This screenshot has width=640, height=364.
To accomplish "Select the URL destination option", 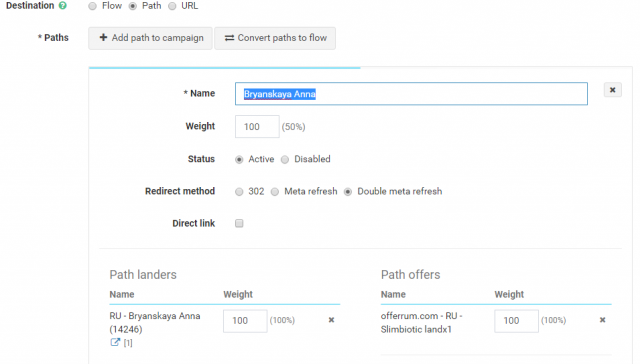I will click(172, 6).
